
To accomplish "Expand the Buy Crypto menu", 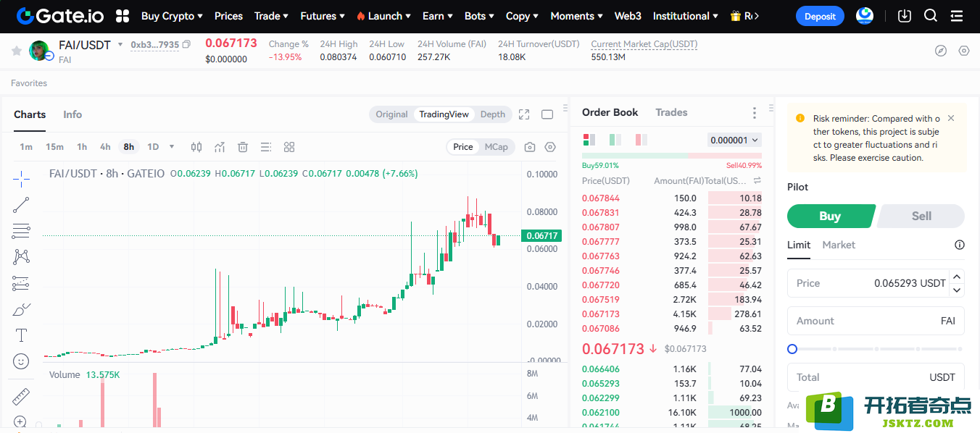I will pos(172,16).
